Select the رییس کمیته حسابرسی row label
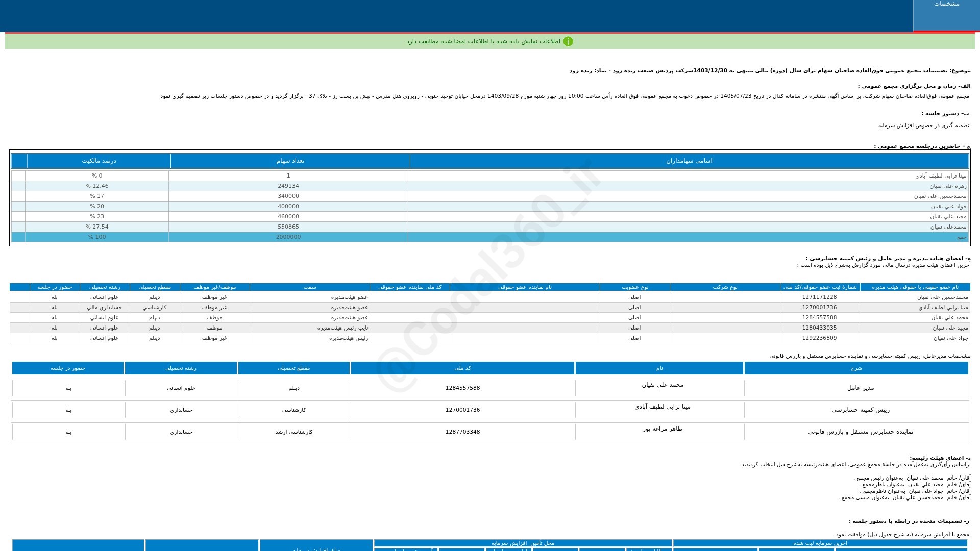980x551 pixels. point(861,410)
